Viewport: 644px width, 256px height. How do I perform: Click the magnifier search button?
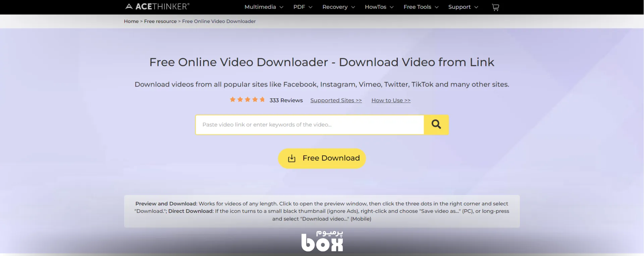point(436,125)
